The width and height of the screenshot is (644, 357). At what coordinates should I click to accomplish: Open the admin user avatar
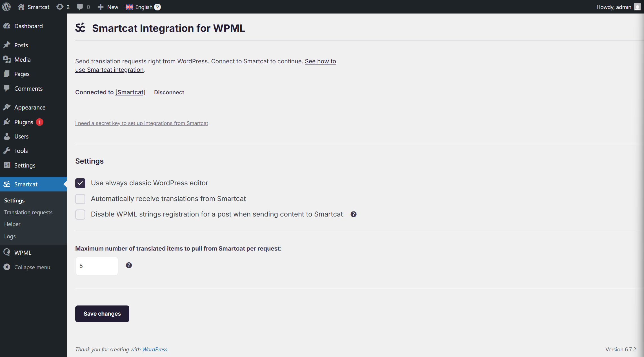637,7
